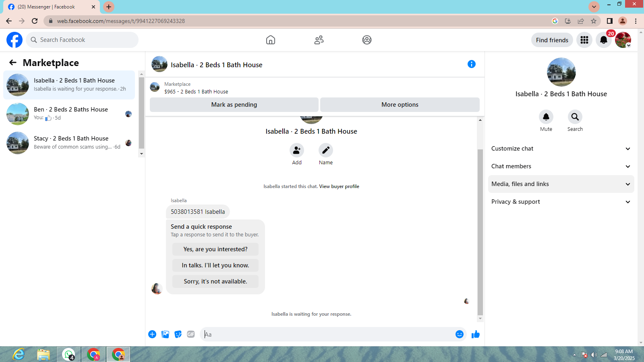The image size is (644, 362).
Task: Choose a GIF using the GIF icon
Action: [x=191, y=334]
